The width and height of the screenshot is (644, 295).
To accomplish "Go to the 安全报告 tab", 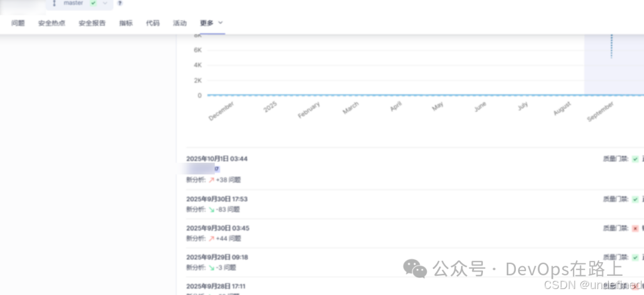I will (x=92, y=23).
